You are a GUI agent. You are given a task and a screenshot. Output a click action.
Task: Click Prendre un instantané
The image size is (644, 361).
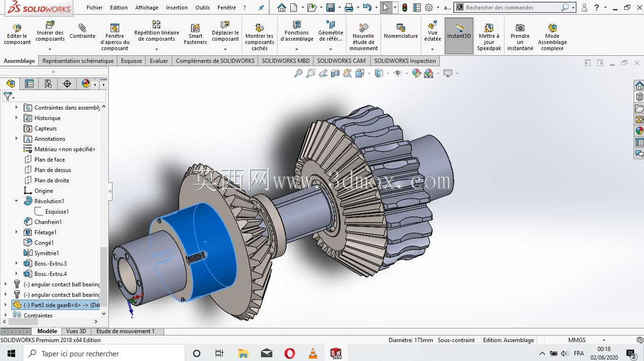tap(520, 37)
